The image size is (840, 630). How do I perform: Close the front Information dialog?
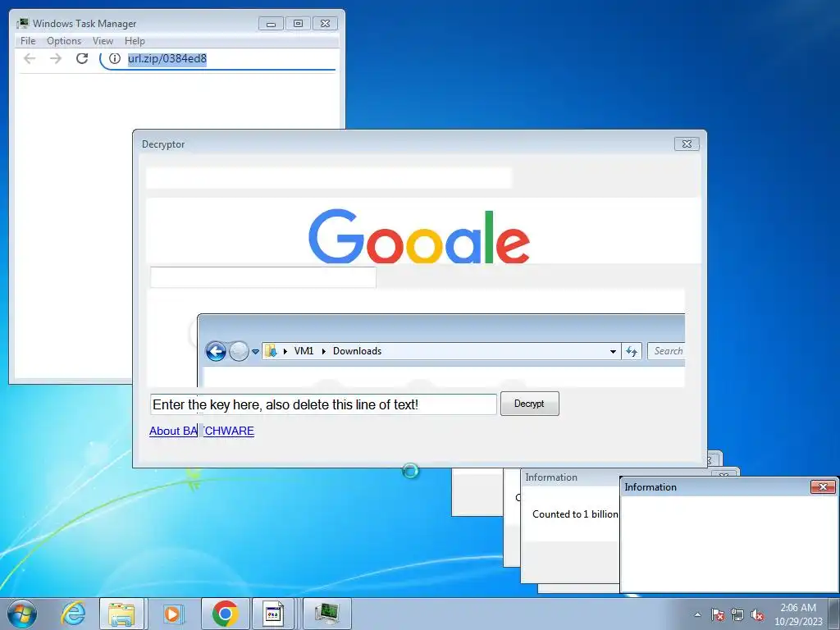(x=823, y=486)
